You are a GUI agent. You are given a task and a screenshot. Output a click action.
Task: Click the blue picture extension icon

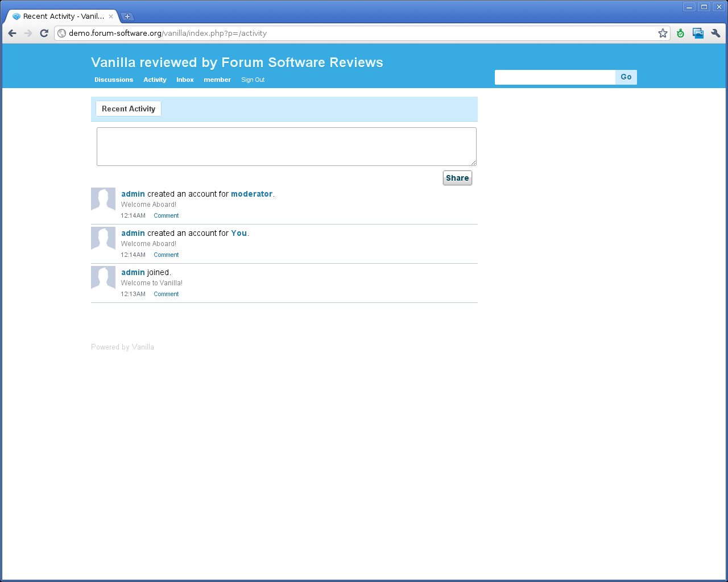pos(698,34)
